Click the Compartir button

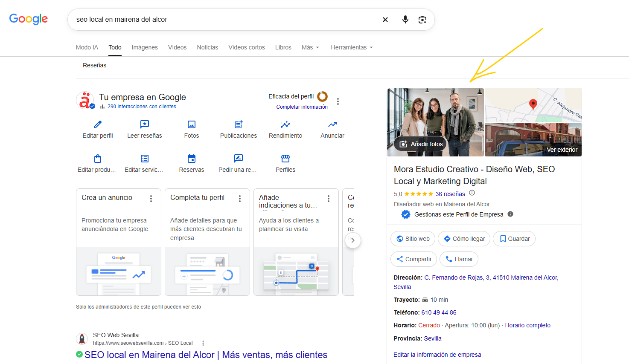414,259
